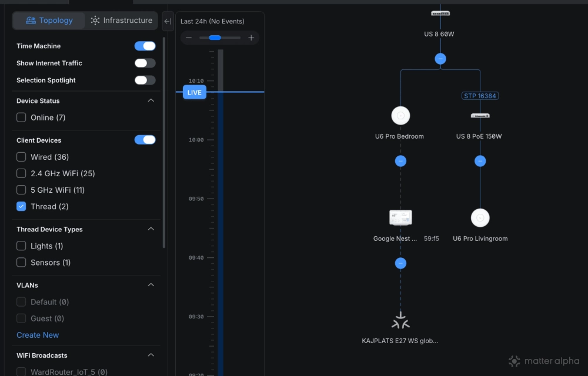Collapse node below Google Nest device

point(400,263)
